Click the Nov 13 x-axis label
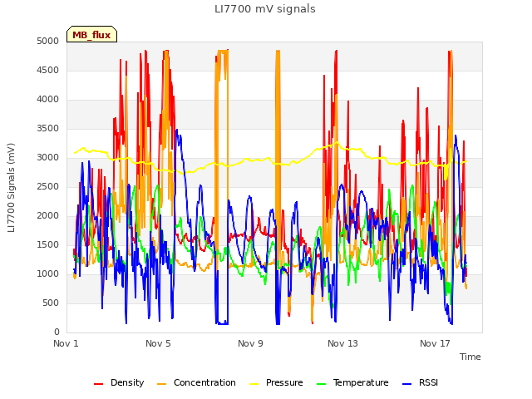 click(x=342, y=343)
